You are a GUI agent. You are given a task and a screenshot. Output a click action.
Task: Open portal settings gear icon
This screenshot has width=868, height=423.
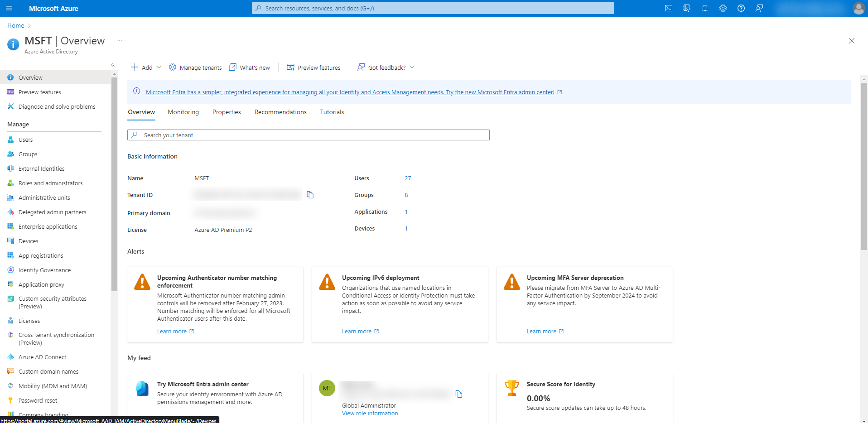click(723, 8)
